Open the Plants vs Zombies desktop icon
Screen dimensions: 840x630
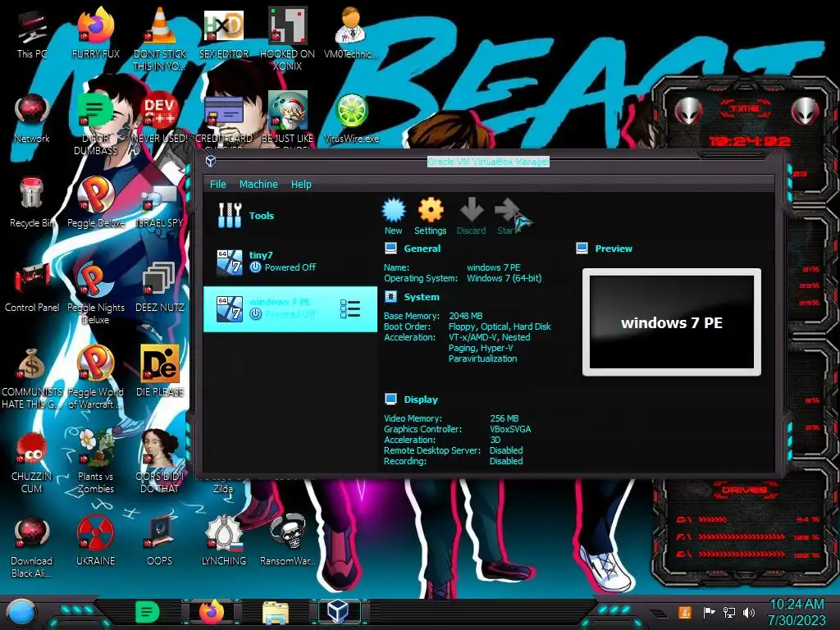tap(96, 463)
